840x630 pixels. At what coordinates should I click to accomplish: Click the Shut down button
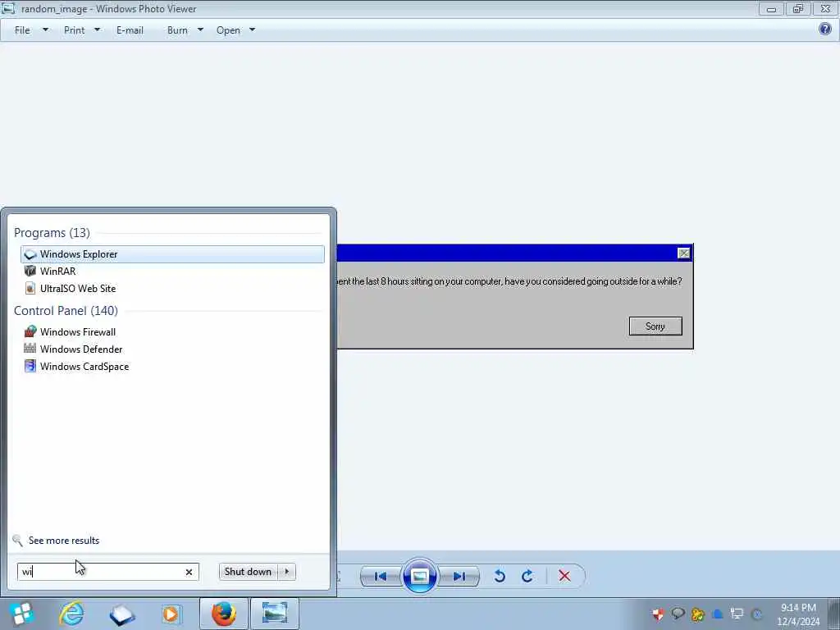pos(248,572)
